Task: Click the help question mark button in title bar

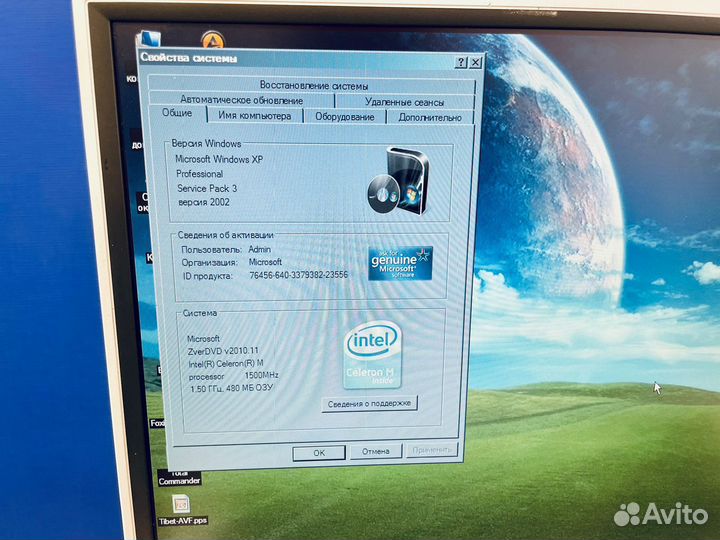Action: [x=461, y=62]
